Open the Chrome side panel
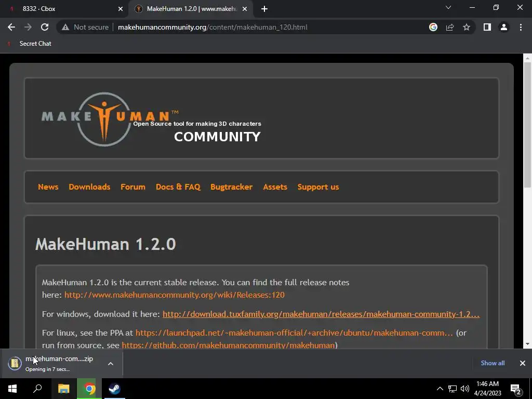 pyautogui.click(x=487, y=27)
